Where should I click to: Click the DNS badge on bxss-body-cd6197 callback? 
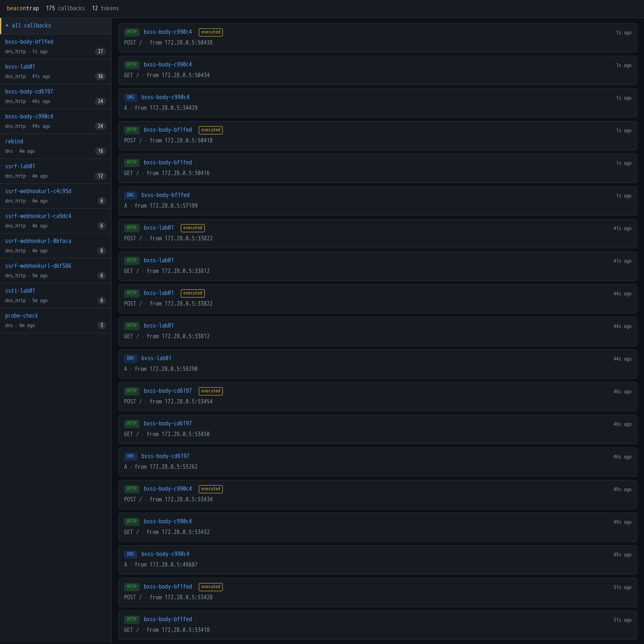pyautogui.click(x=130, y=456)
